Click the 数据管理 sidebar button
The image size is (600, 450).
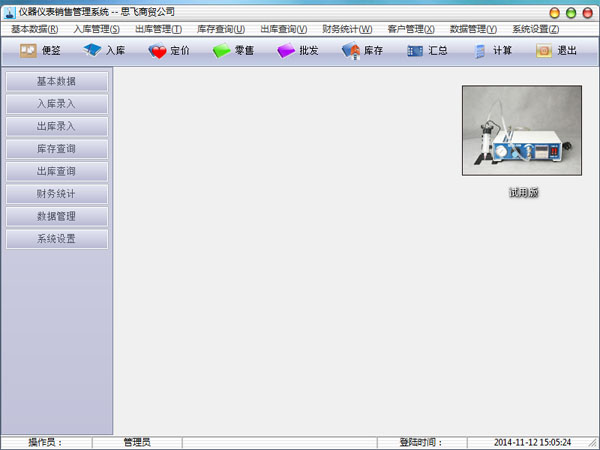tap(56, 216)
